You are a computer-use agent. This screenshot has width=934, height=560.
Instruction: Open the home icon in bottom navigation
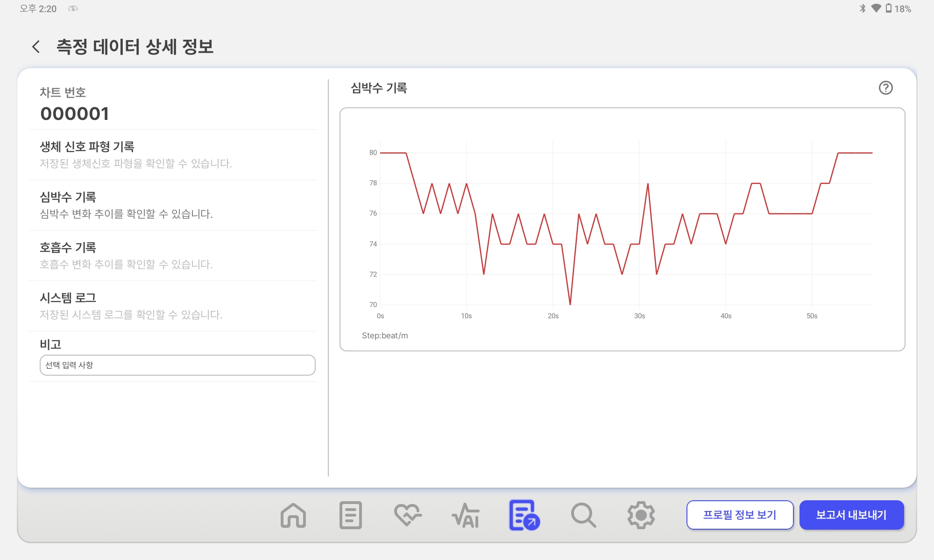[293, 515]
